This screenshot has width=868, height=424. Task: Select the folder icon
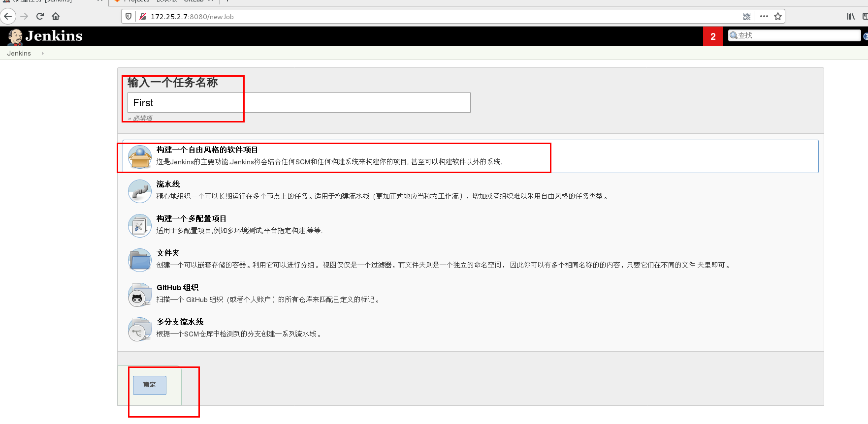point(140,260)
